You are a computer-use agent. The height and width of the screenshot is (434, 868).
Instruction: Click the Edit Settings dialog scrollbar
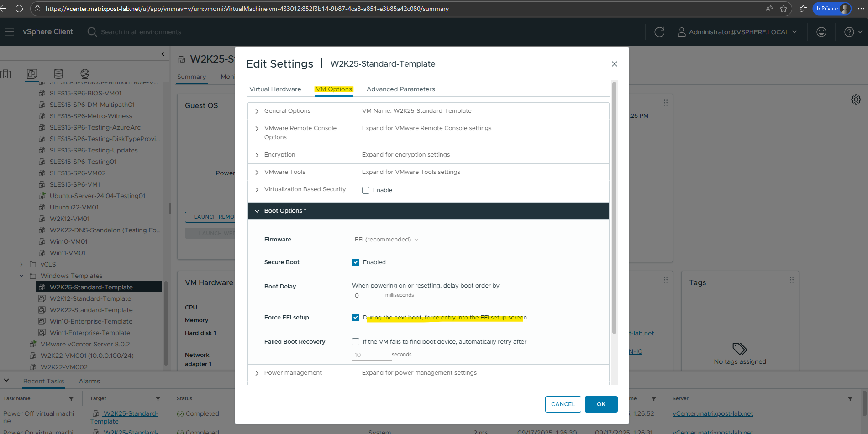pyautogui.click(x=614, y=208)
